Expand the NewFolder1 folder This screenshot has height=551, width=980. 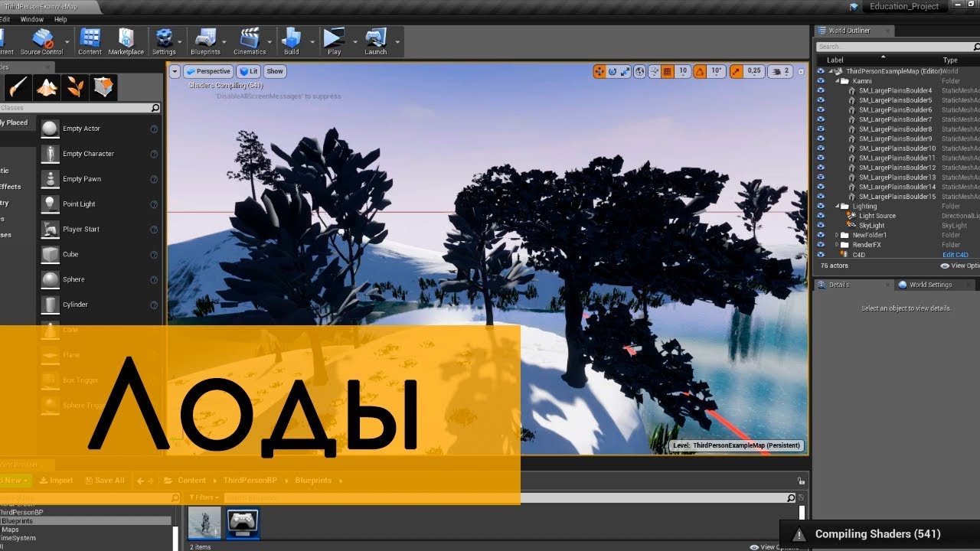click(x=837, y=235)
